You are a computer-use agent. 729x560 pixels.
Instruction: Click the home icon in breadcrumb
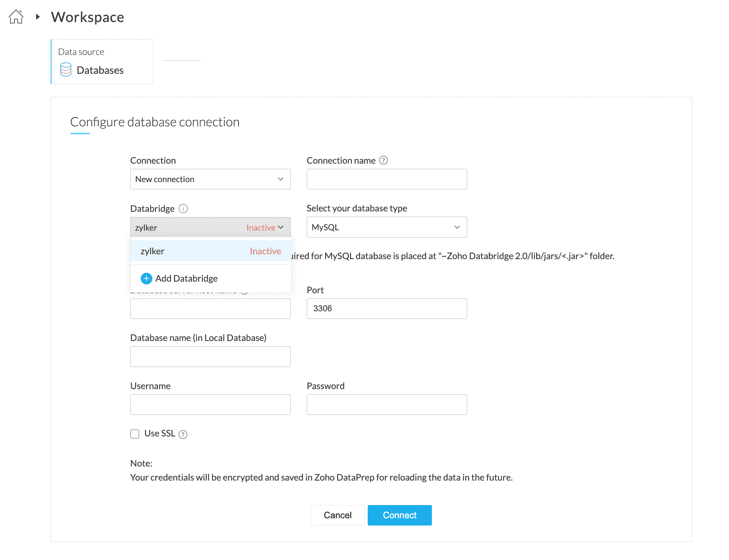(16, 17)
